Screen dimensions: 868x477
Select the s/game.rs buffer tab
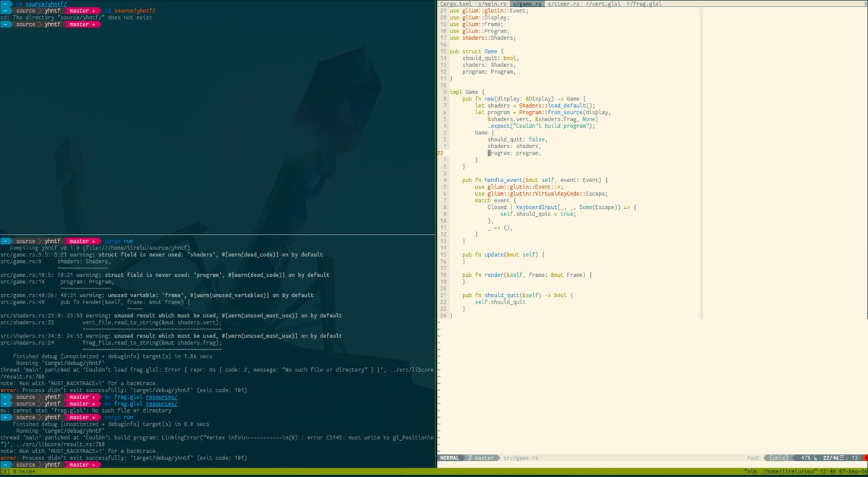tap(527, 4)
